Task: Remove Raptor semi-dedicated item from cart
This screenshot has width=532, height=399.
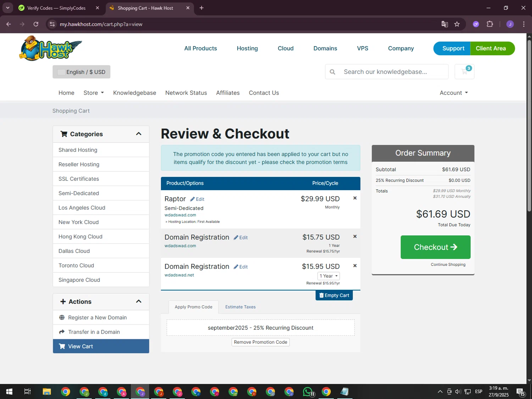Action: [x=355, y=198]
